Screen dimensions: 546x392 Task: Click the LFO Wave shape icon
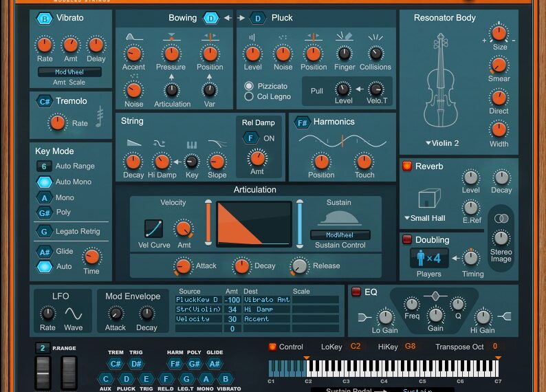click(74, 314)
